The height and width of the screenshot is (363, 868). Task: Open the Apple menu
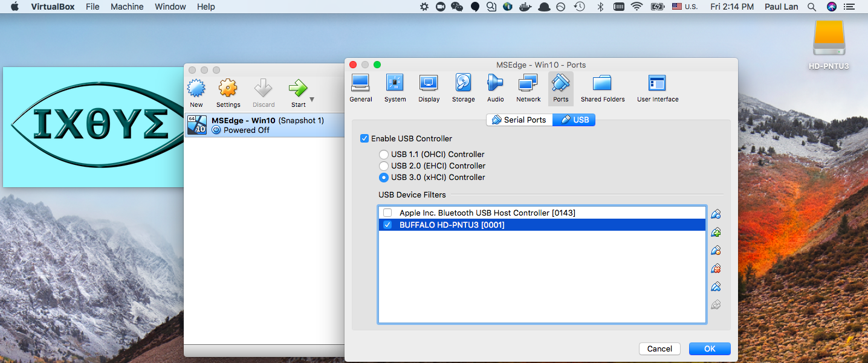coord(15,7)
